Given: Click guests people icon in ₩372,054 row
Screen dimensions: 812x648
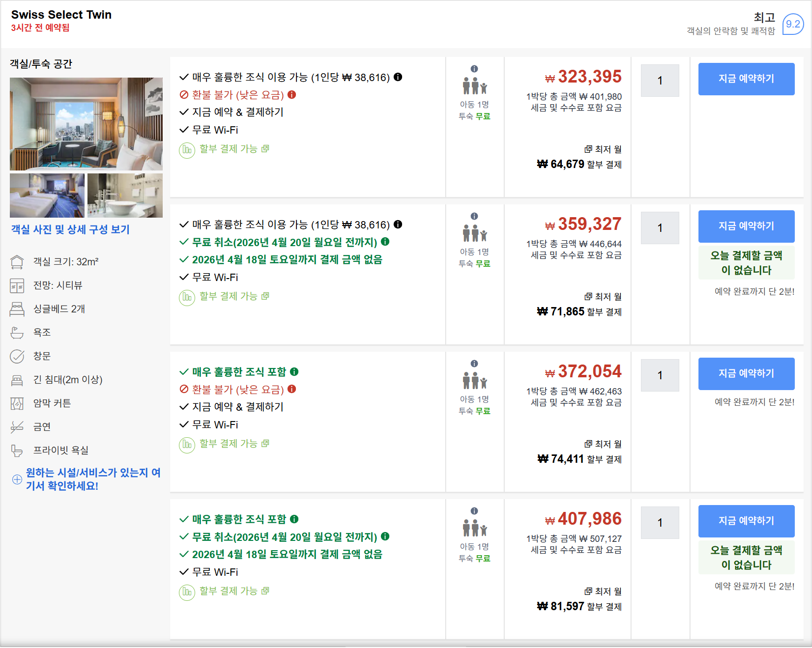Looking at the screenshot, I should click(x=474, y=381).
